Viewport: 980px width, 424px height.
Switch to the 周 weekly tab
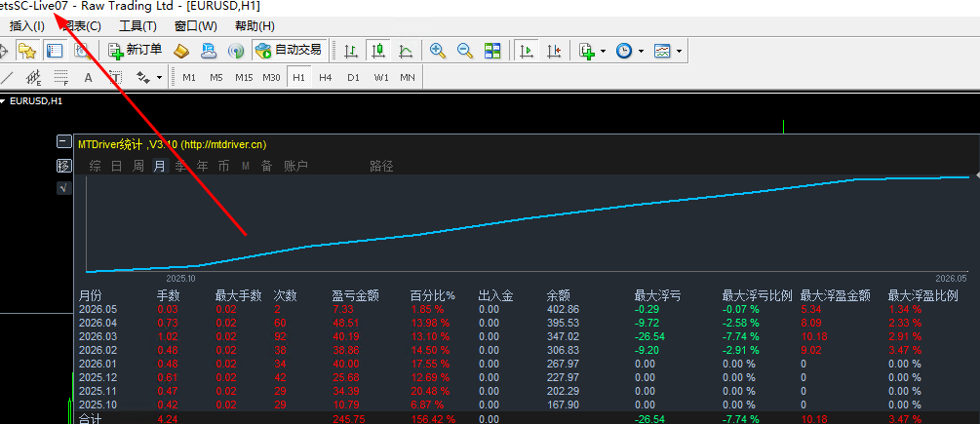click(138, 166)
